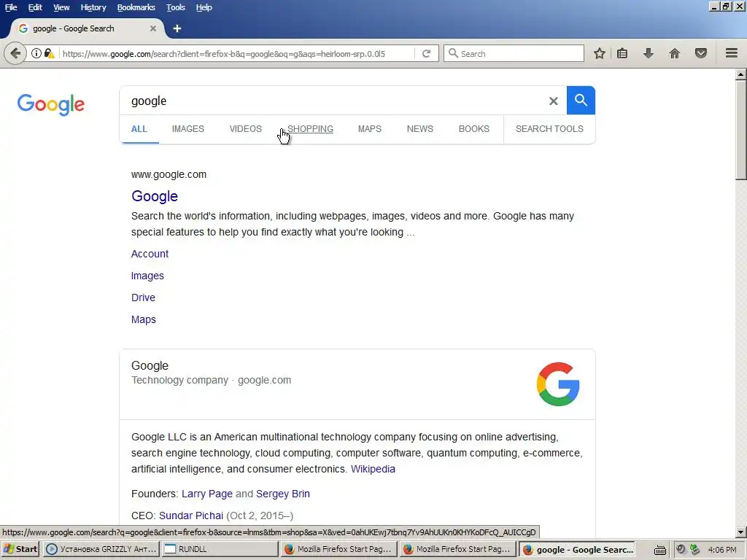Image resolution: width=747 pixels, height=560 pixels.
Task: Click the padlock warning icon in address bar
Action: pos(49,53)
